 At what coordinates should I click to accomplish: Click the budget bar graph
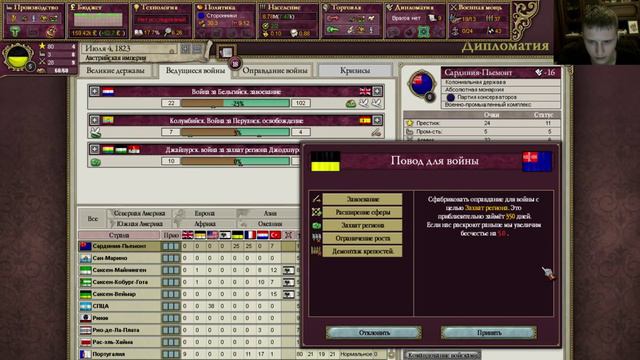[x=98, y=20]
